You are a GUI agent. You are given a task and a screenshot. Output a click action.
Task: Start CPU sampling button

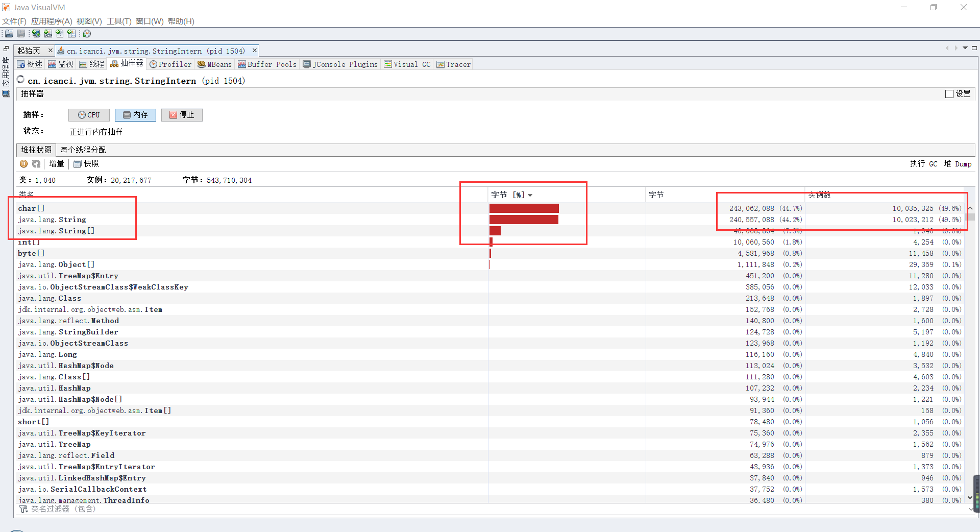coord(89,115)
